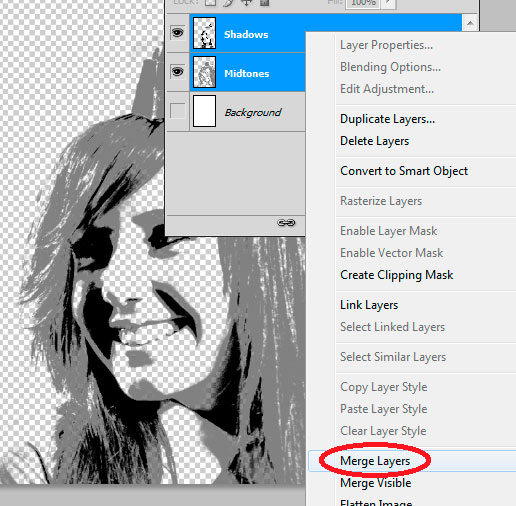
Task: Hide the Shadows layer with its eye icon
Action: (x=177, y=32)
